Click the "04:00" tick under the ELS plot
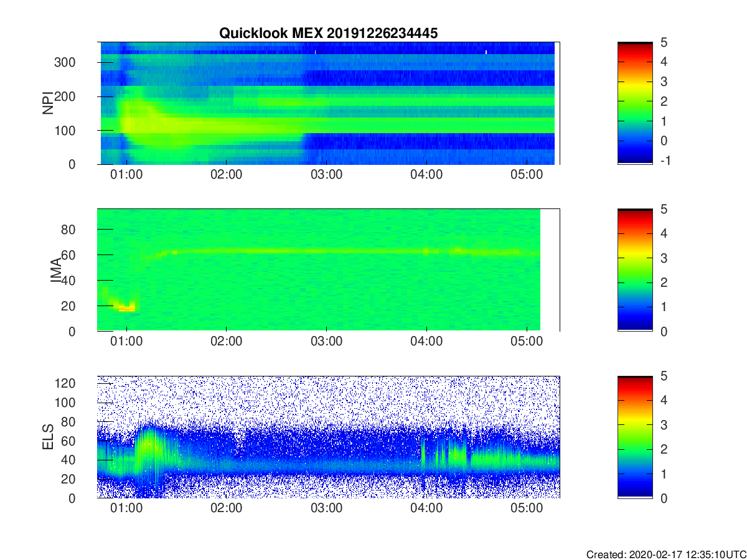Image resolution: width=747 pixels, height=560 pixels. [x=427, y=508]
